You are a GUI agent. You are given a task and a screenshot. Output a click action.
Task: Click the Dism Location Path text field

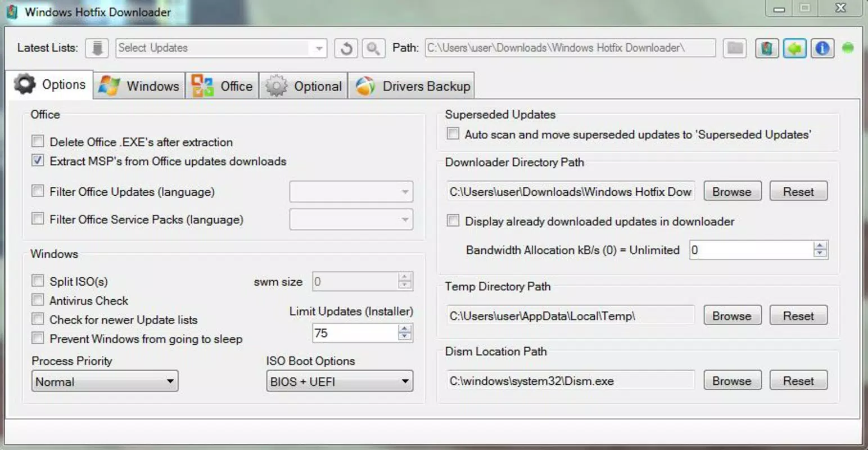point(571,381)
